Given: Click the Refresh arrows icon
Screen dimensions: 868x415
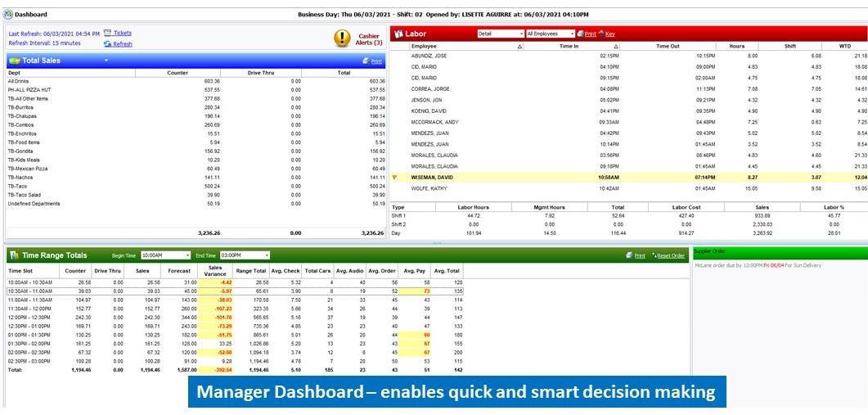Looking at the screenshot, I should point(107,44).
